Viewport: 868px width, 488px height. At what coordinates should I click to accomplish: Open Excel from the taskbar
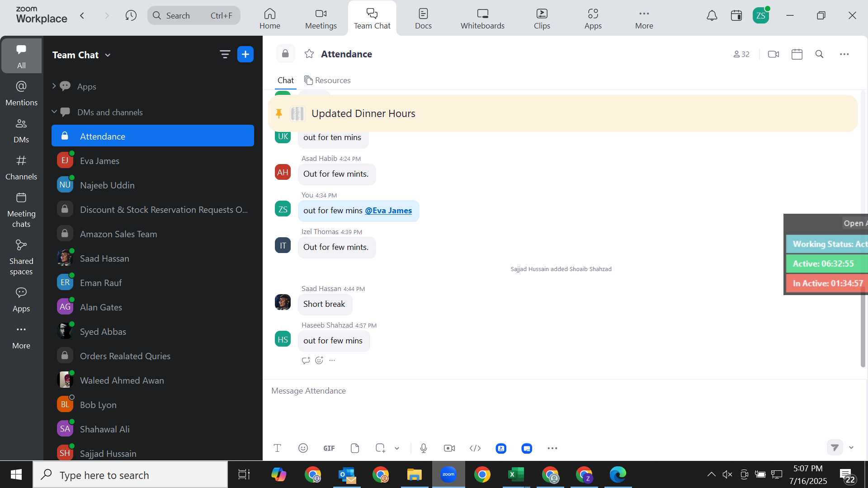pos(516,474)
